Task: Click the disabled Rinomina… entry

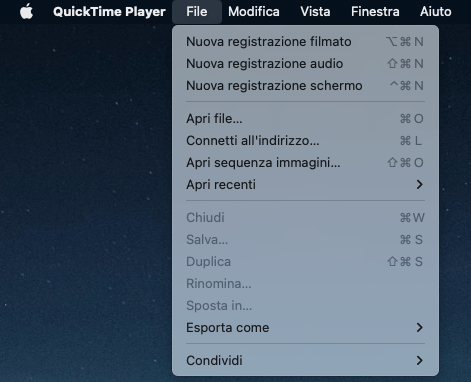Action: (x=305, y=284)
